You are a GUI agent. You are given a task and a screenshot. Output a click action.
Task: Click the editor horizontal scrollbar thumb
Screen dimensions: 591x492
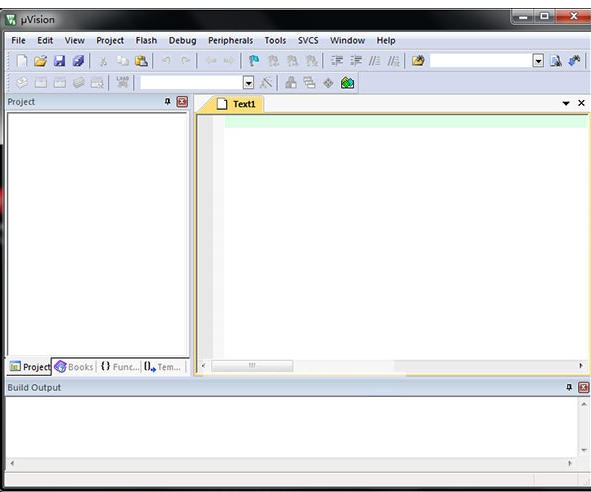(252, 365)
